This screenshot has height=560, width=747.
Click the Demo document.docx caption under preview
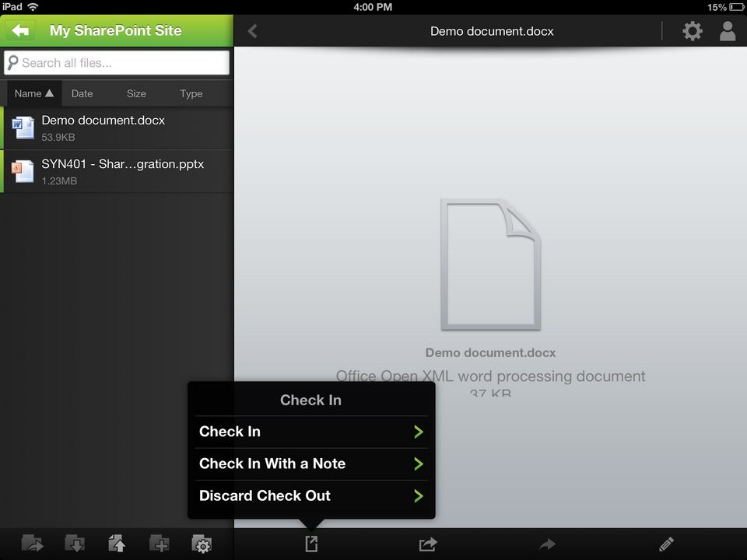pyautogui.click(x=491, y=353)
